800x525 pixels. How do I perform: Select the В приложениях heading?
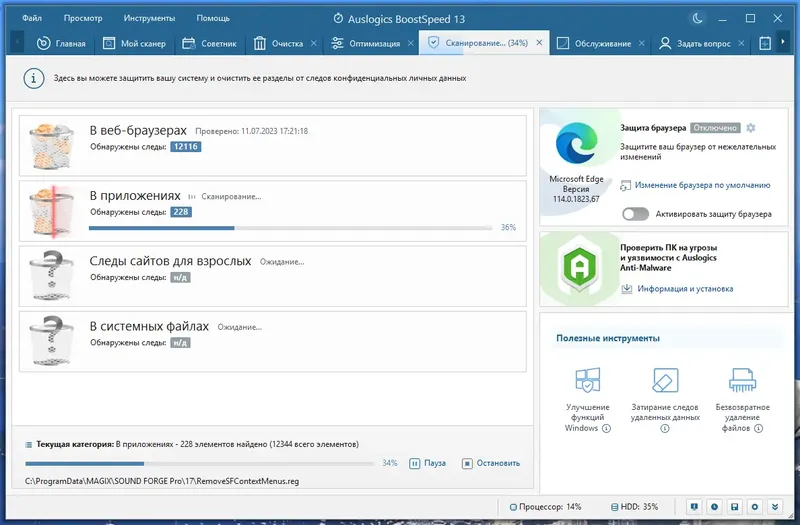pyautogui.click(x=135, y=196)
